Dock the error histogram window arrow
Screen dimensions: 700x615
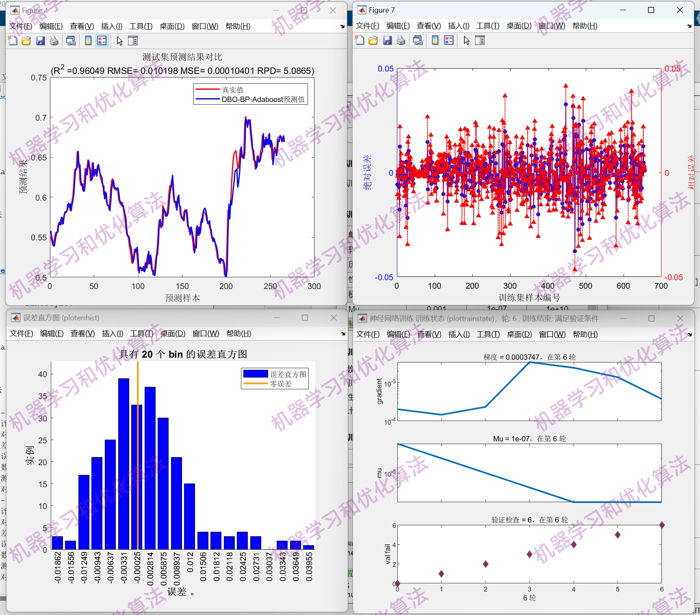coord(343,334)
